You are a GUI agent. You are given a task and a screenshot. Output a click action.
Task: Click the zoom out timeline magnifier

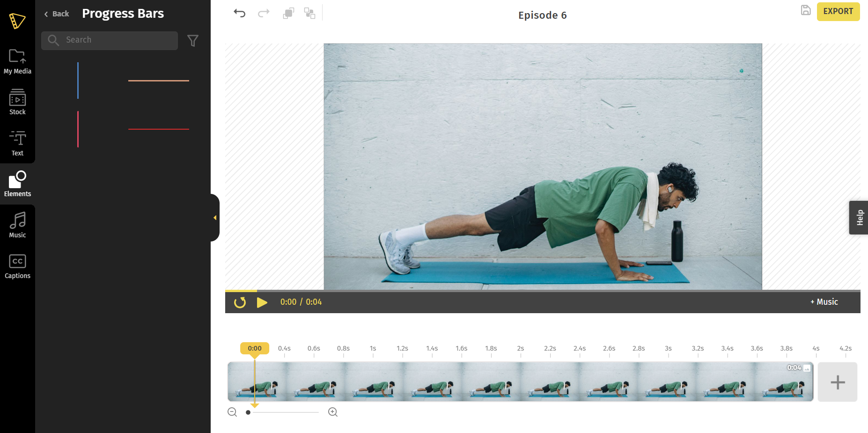232,412
